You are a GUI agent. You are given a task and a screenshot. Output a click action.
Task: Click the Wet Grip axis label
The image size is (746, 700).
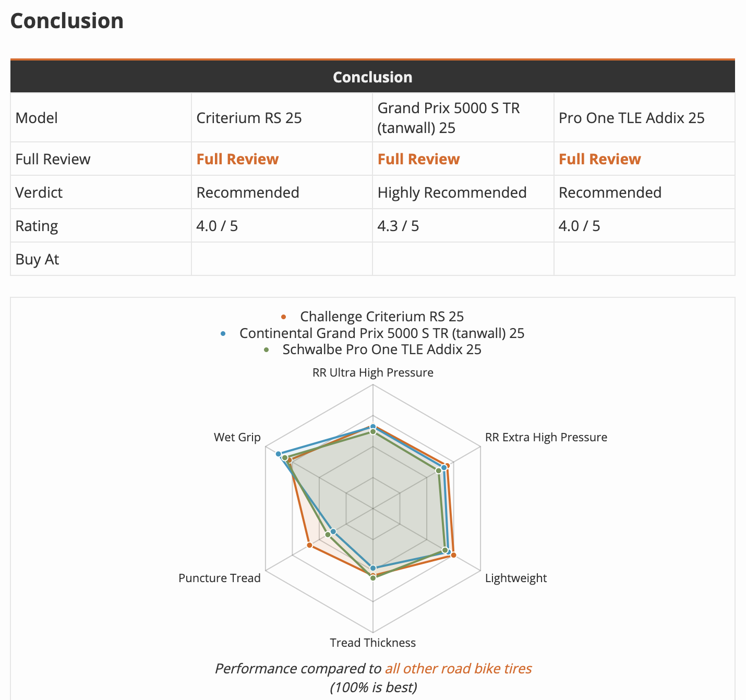pyautogui.click(x=237, y=437)
